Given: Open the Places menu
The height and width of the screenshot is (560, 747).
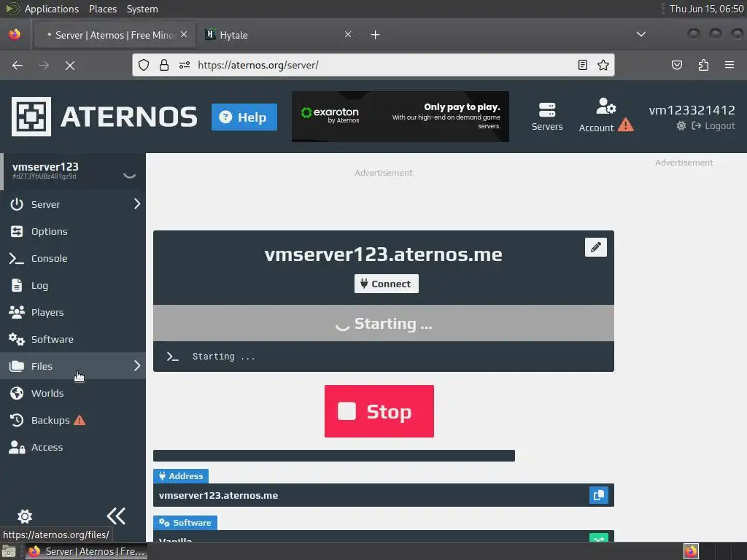Looking at the screenshot, I should [103, 9].
